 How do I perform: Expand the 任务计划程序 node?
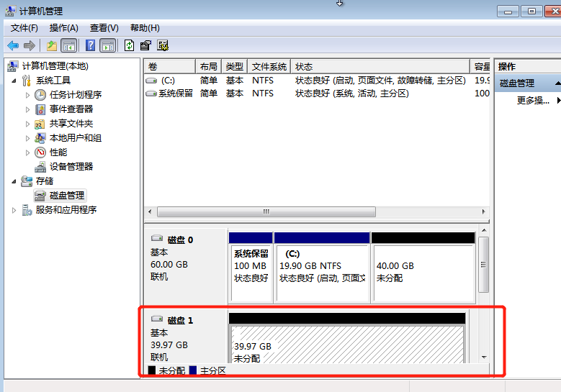click(27, 95)
